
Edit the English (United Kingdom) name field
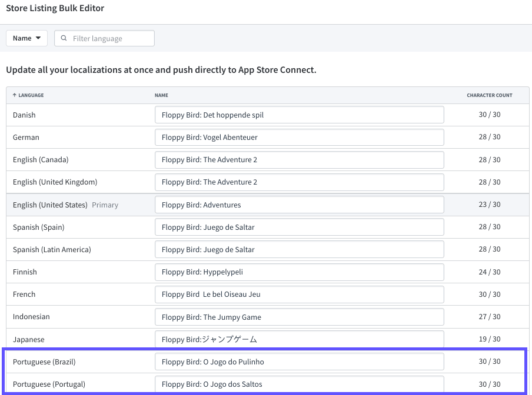299,182
